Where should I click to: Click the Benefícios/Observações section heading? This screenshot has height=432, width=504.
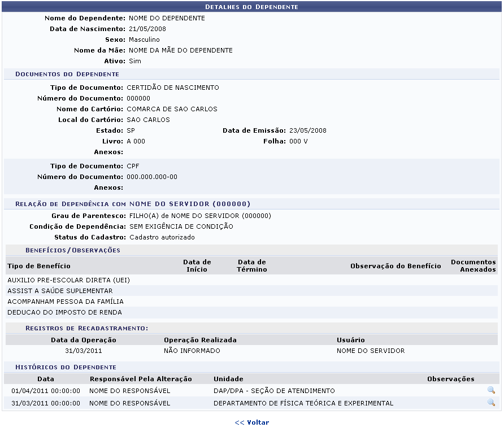72,250
